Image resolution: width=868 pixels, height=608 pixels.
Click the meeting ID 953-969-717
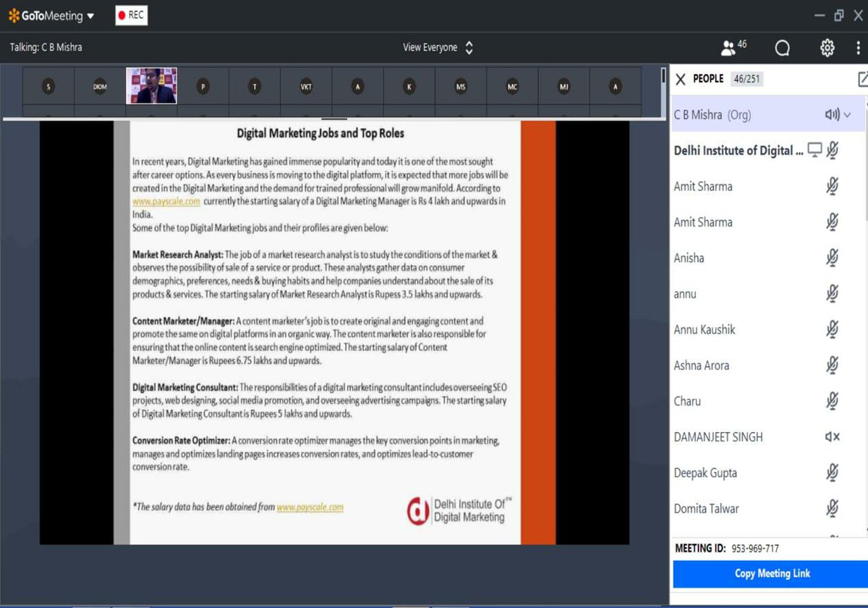coord(754,549)
